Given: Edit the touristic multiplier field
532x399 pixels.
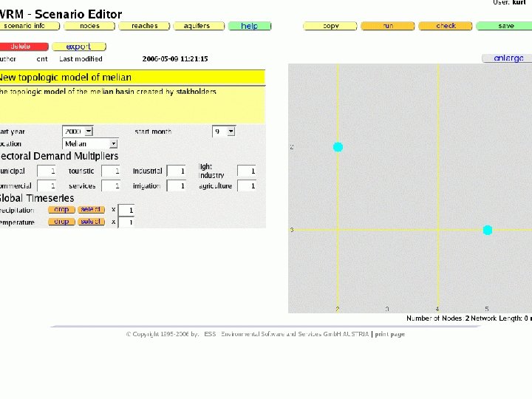Looking at the screenshot, I should coord(111,171).
